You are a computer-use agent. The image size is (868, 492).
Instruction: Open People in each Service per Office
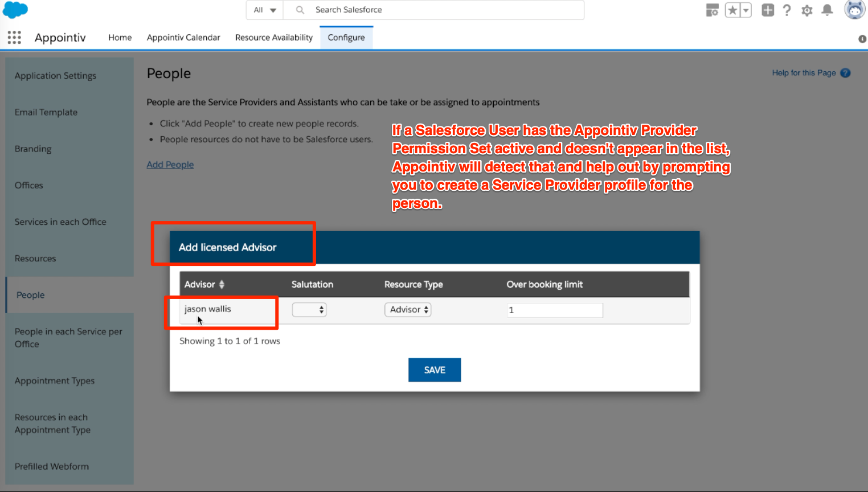click(x=69, y=338)
